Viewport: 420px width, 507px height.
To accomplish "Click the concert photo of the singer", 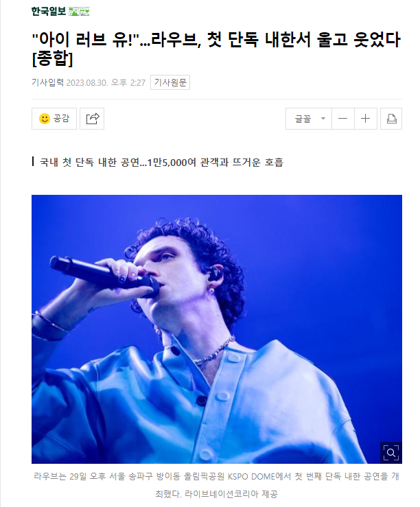I will point(217,329).
